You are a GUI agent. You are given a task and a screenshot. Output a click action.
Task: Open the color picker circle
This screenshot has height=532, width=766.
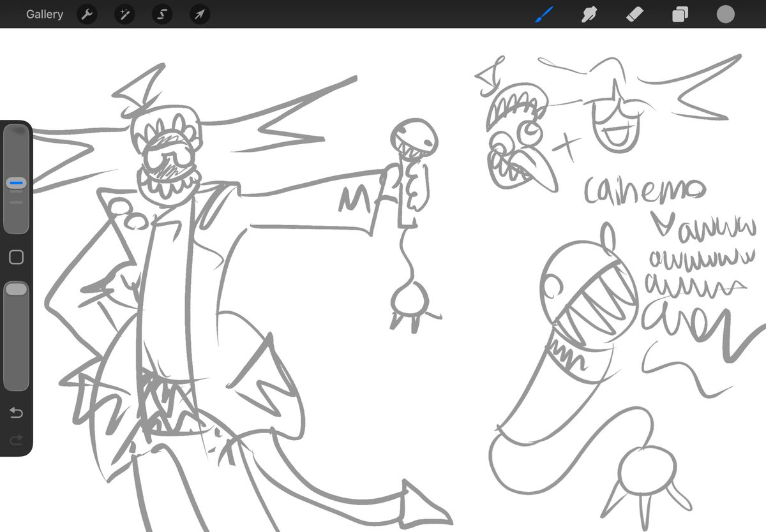[x=725, y=14]
